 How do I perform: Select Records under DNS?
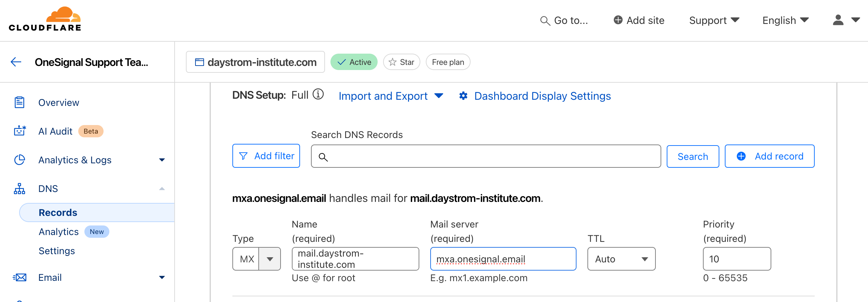point(97,212)
